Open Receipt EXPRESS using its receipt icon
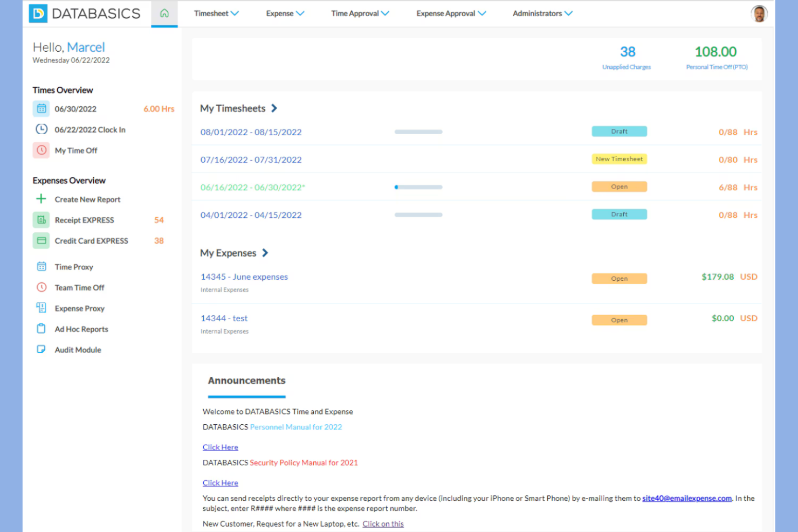This screenshot has height=532, width=798. click(41, 220)
